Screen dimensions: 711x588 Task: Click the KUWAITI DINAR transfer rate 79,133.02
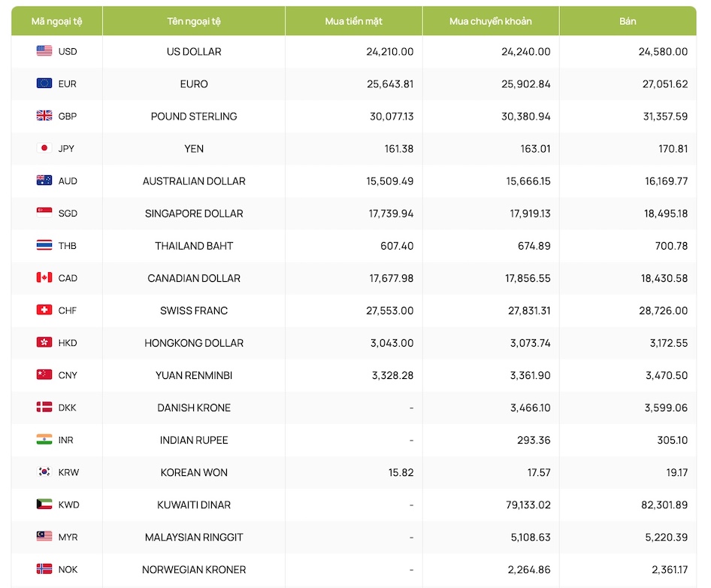(525, 505)
